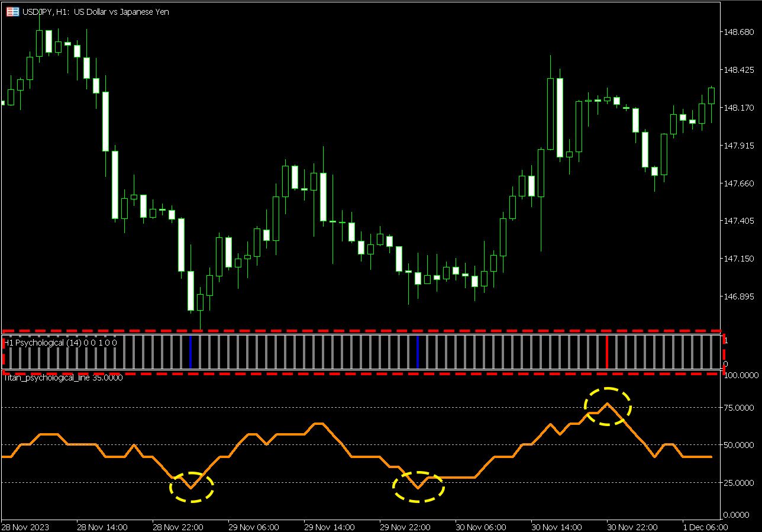Click the H1 Psychological (14) indicator label

pyautogui.click(x=61, y=342)
